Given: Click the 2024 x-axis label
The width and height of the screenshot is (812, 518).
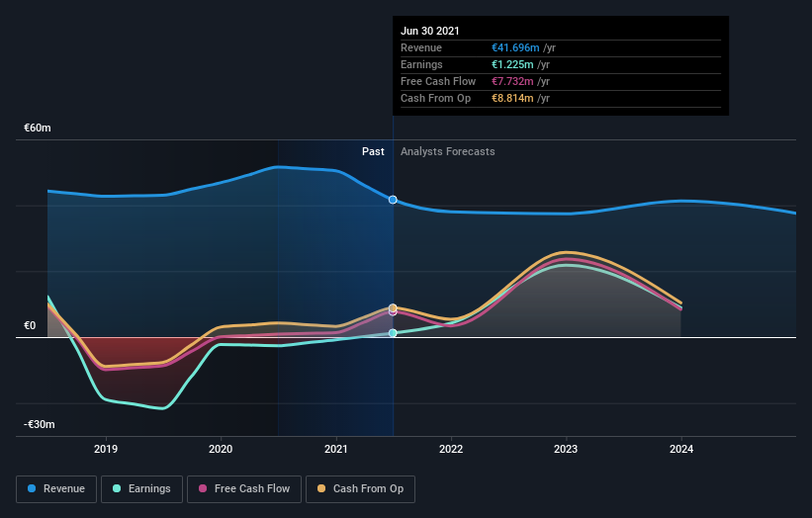Looking at the screenshot, I should pyautogui.click(x=681, y=449).
